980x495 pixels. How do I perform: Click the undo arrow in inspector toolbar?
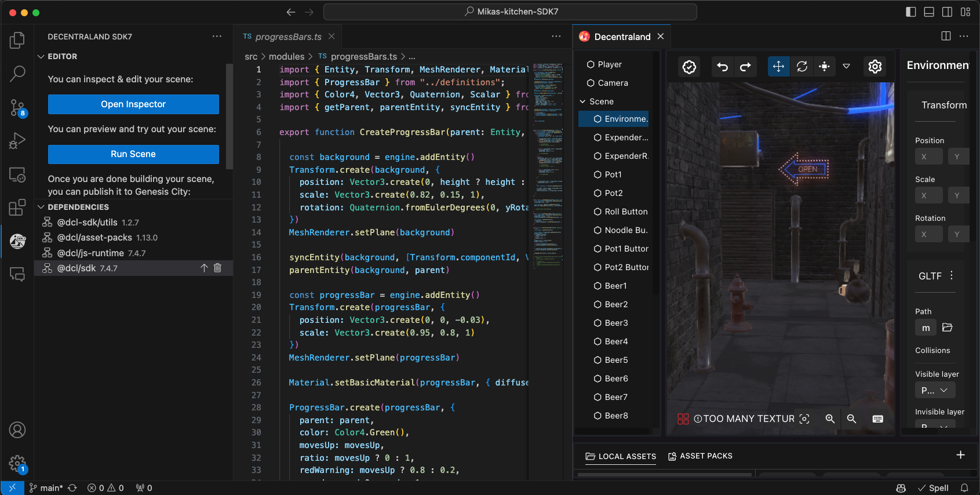point(722,67)
